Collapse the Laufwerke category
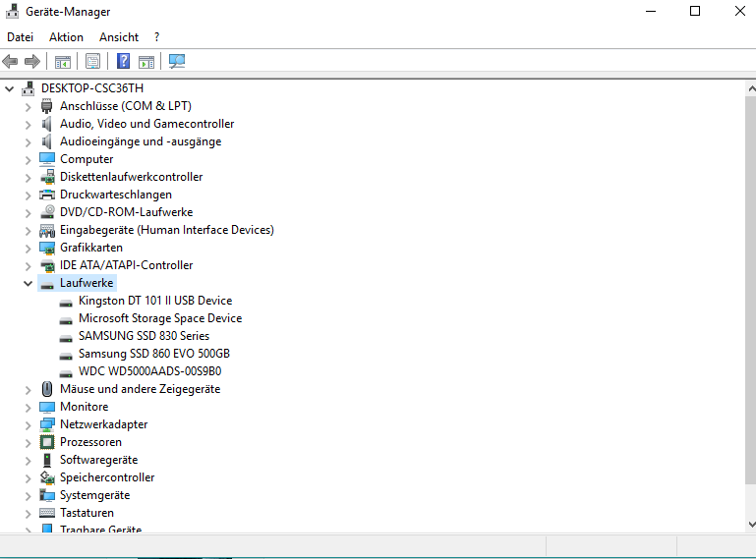The image size is (756, 559). (28, 283)
